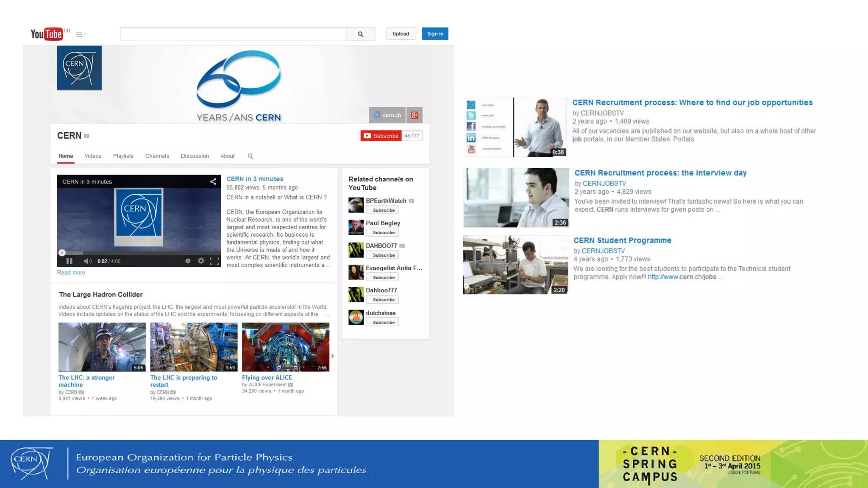Click the YouTube search input field

tap(233, 34)
